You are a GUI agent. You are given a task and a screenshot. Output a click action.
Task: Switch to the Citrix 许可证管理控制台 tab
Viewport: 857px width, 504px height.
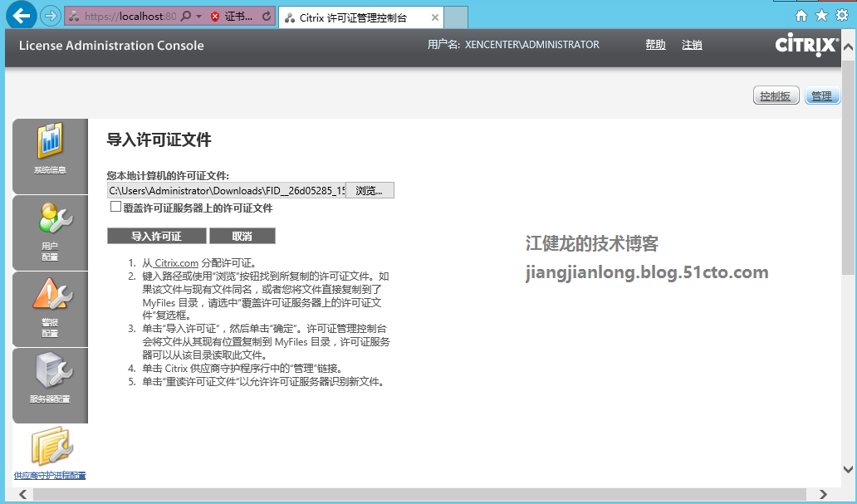(360, 17)
